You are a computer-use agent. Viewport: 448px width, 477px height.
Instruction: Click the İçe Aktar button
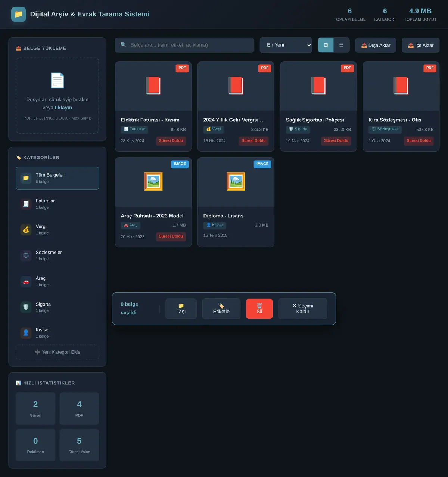tap(421, 45)
